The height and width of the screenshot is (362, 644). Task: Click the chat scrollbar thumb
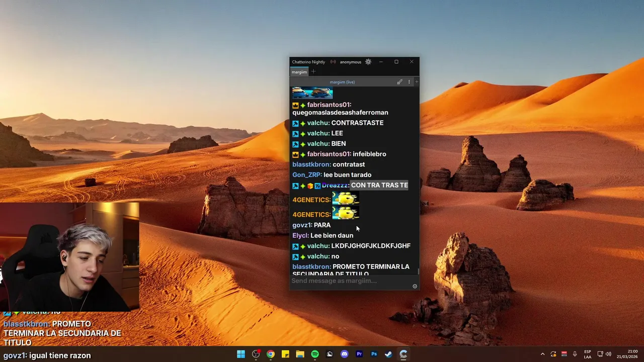(x=418, y=271)
